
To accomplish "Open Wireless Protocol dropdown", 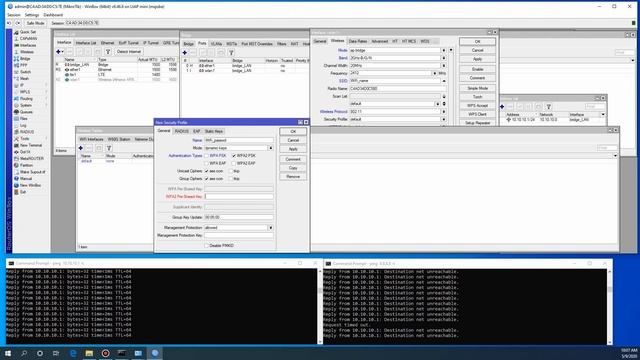I will [444, 111].
